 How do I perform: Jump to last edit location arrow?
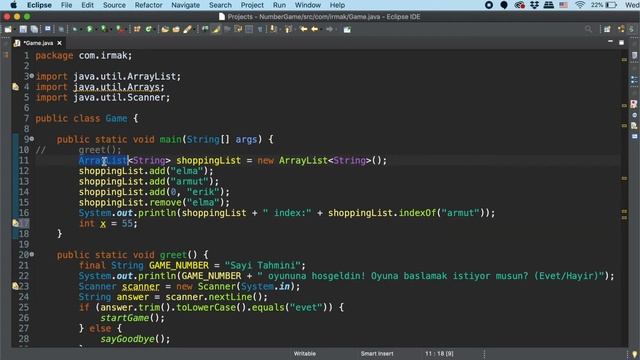pyautogui.click(x=303, y=29)
